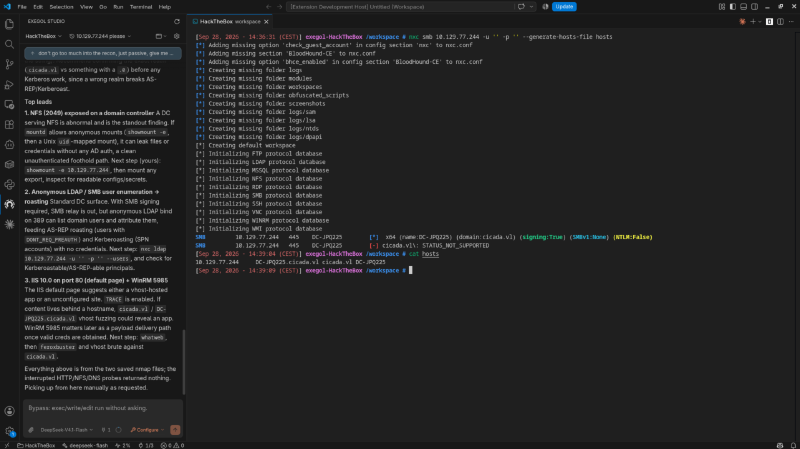Image resolution: width=800 pixels, height=449 pixels.
Task: Open errors and warnings in status bar
Action: pos(172,445)
